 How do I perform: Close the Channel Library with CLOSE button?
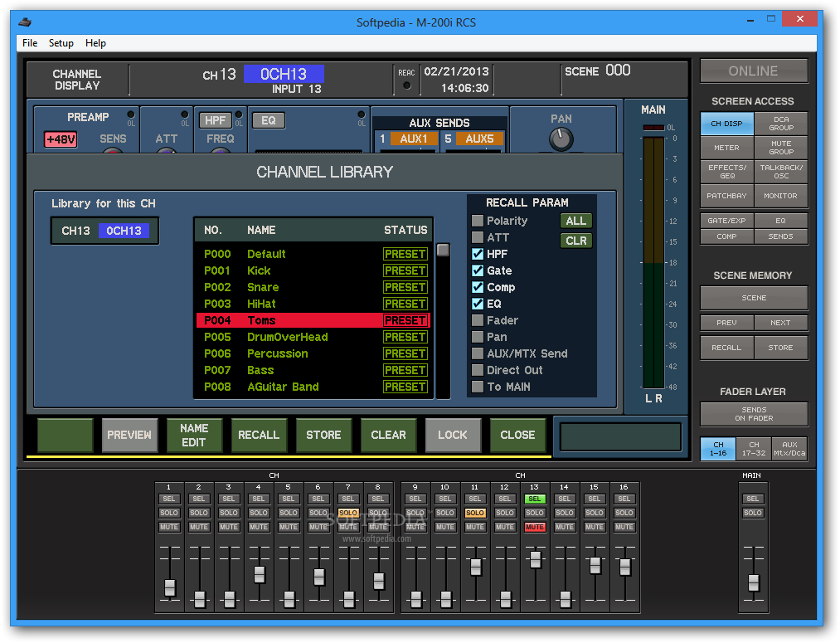point(517,435)
